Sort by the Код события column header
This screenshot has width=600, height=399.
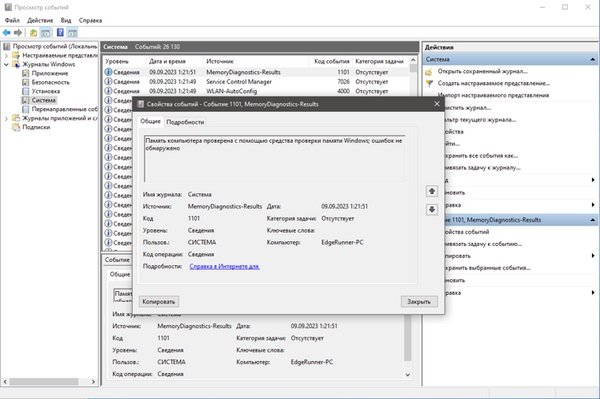tap(331, 61)
